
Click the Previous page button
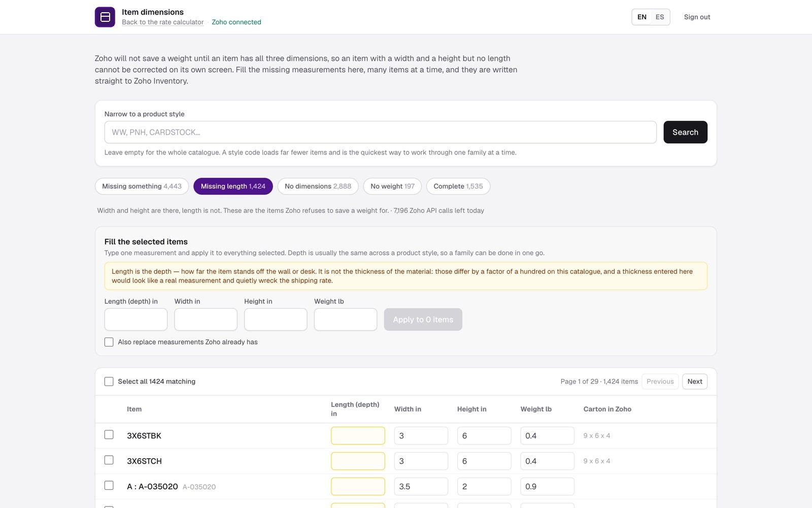660,382
